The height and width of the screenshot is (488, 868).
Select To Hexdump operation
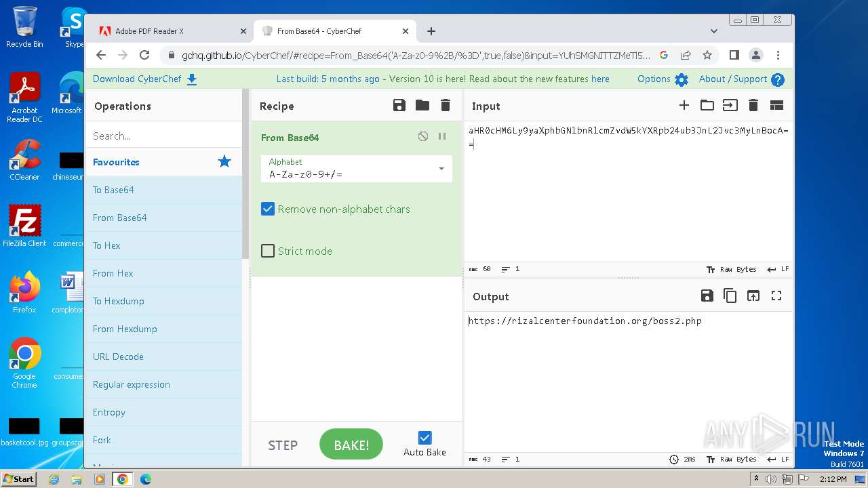coord(163,301)
